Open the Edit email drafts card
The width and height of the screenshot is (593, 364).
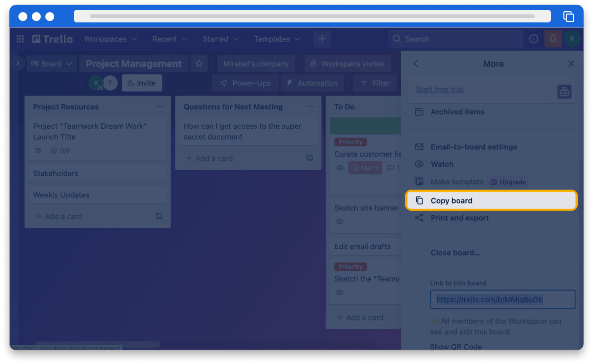[366, 247]
